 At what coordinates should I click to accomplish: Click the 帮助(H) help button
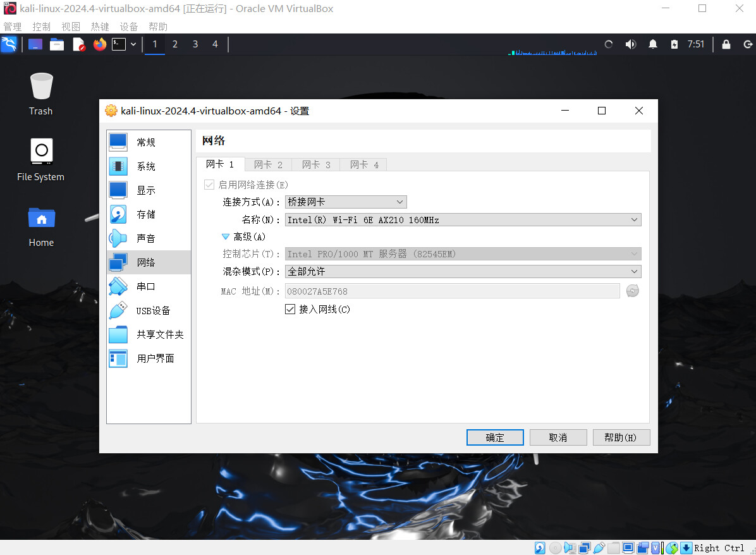point(621,437)
